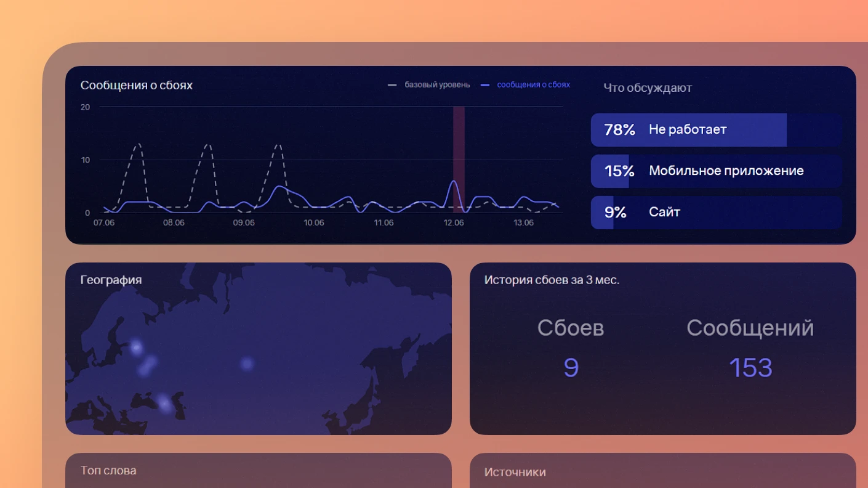Click the 'Источники' panel heading
The image size is (868, 488).
[515, 473]
